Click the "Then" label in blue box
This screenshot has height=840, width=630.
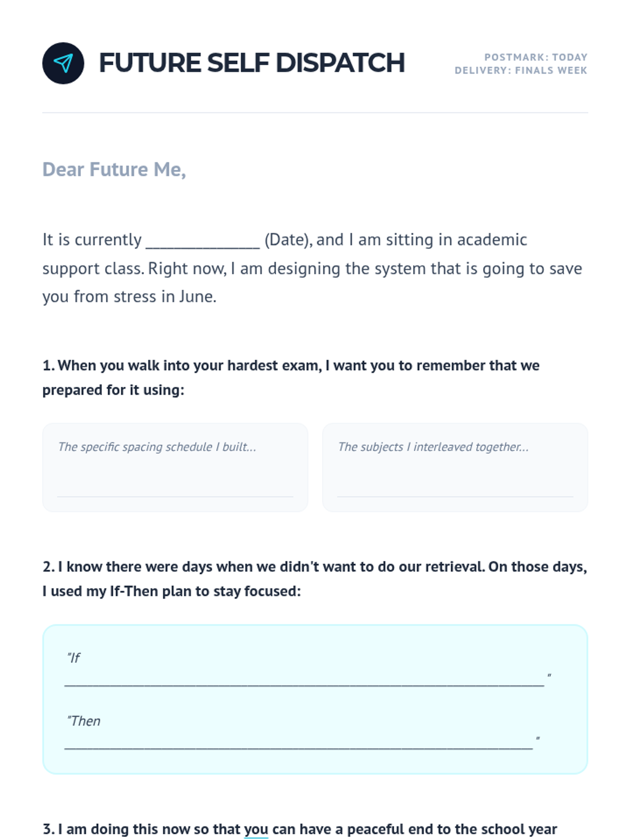tap(83, 721)
